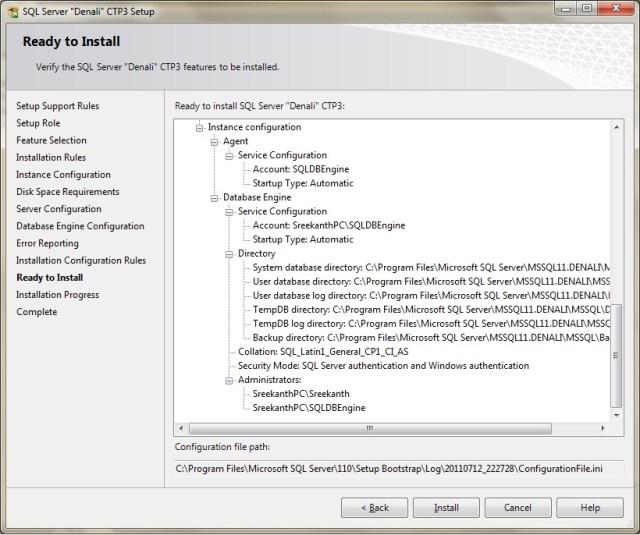Collapse the Instance configuration tree node

(x=201, y=128)
